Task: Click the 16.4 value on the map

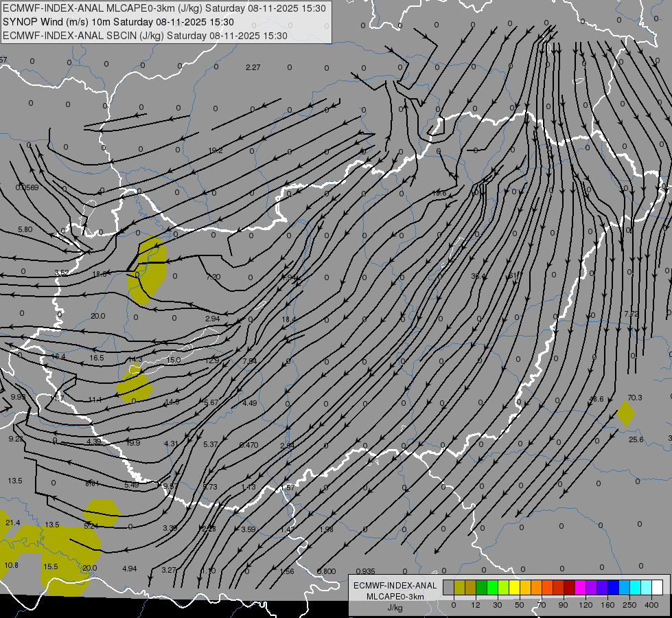Action: [58, 356]
